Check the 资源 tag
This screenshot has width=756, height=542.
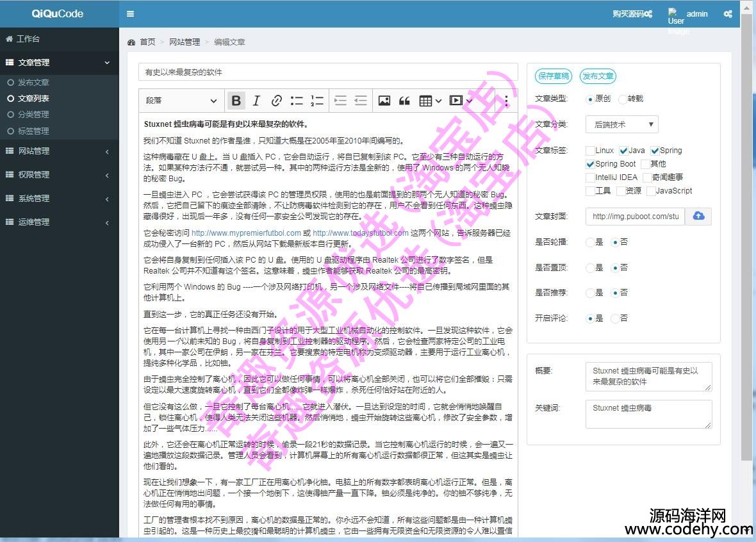621,191
